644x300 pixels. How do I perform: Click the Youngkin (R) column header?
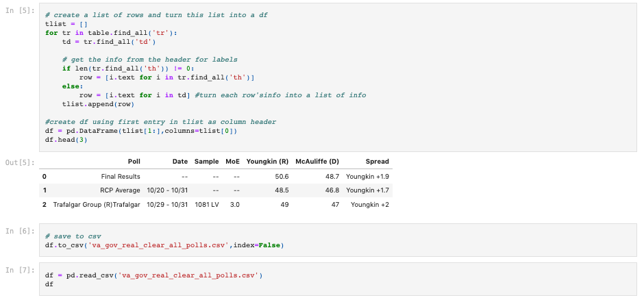point(267,162)
